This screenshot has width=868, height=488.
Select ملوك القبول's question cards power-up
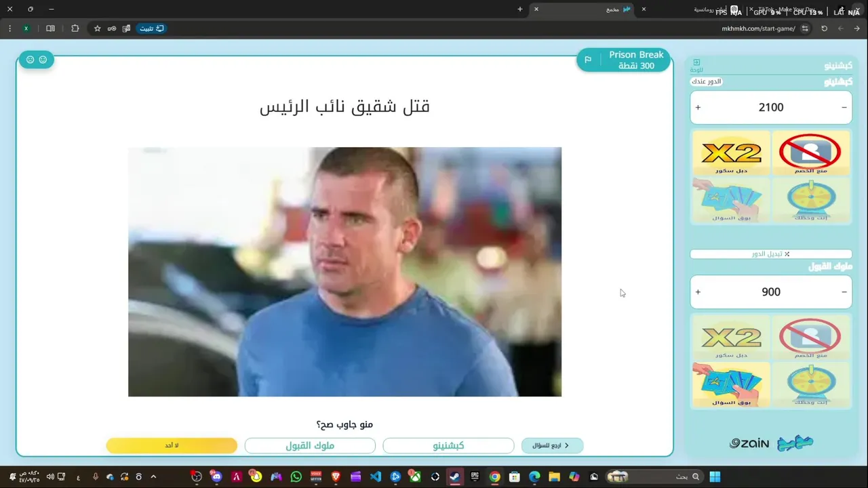[731, 384]
